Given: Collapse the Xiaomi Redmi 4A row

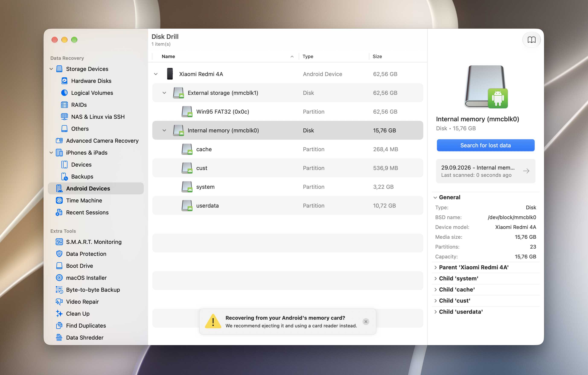Looking at the screenshot, I should (x=156, y=74).
